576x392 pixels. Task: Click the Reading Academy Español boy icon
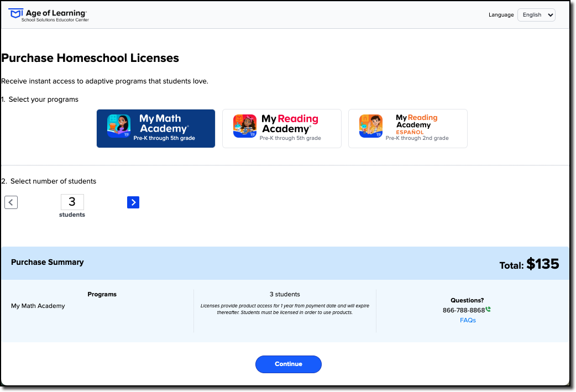(371, 126)
